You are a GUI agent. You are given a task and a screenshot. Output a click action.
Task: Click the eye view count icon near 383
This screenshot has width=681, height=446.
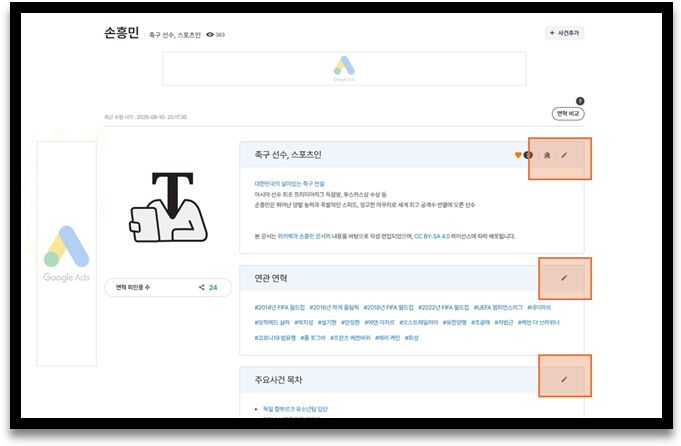tap(210, 35)
